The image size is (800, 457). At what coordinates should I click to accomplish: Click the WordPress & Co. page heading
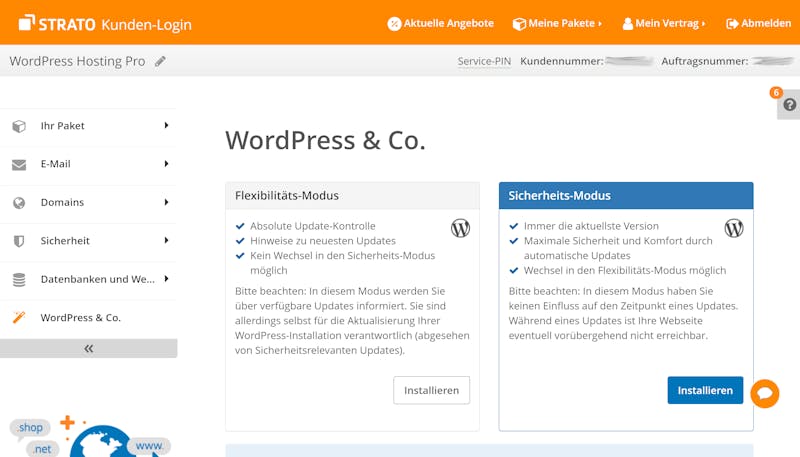click(326, 140)
